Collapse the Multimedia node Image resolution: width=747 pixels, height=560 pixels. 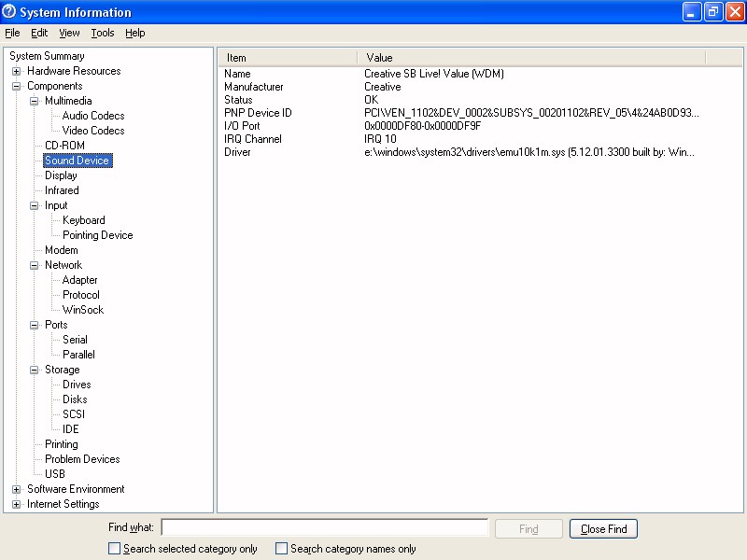coord(34,101)
